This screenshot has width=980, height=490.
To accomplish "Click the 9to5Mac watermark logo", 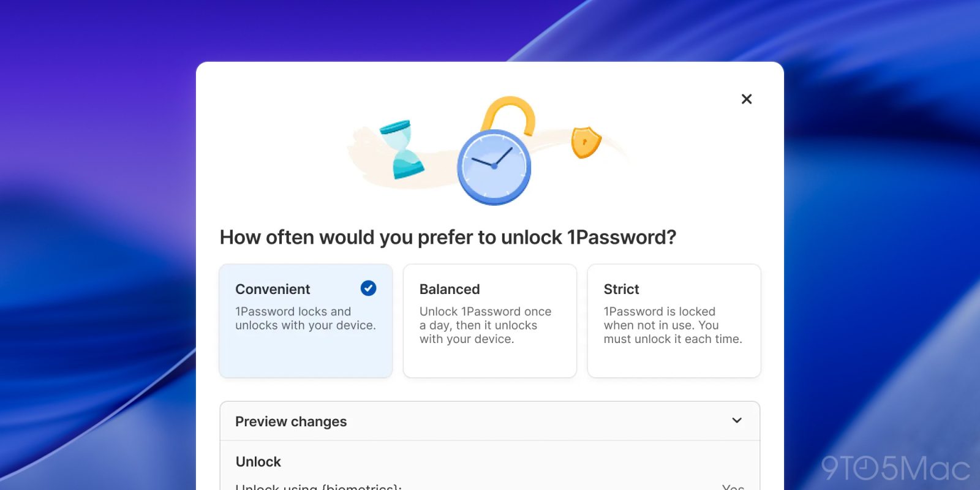I will click(895, 469).
